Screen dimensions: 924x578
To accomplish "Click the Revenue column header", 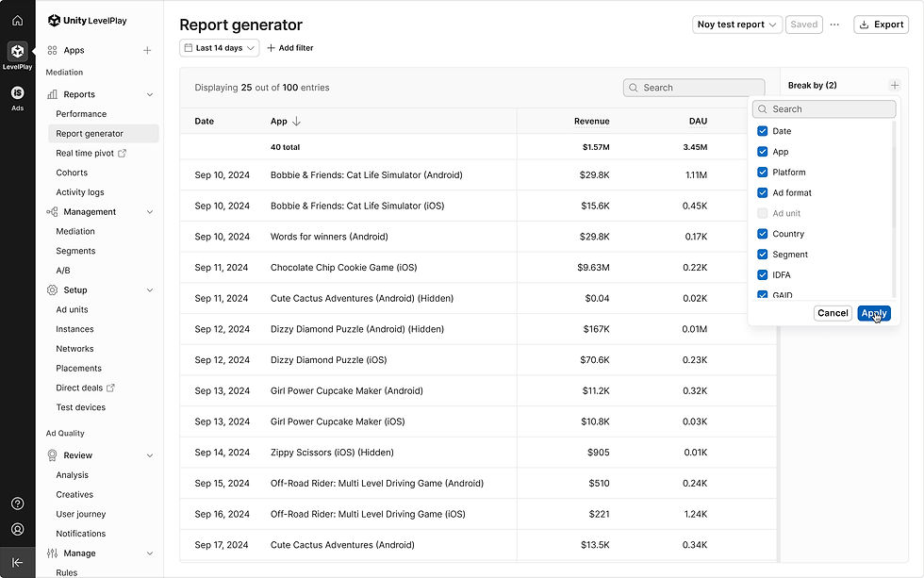I will coord(592,122).
